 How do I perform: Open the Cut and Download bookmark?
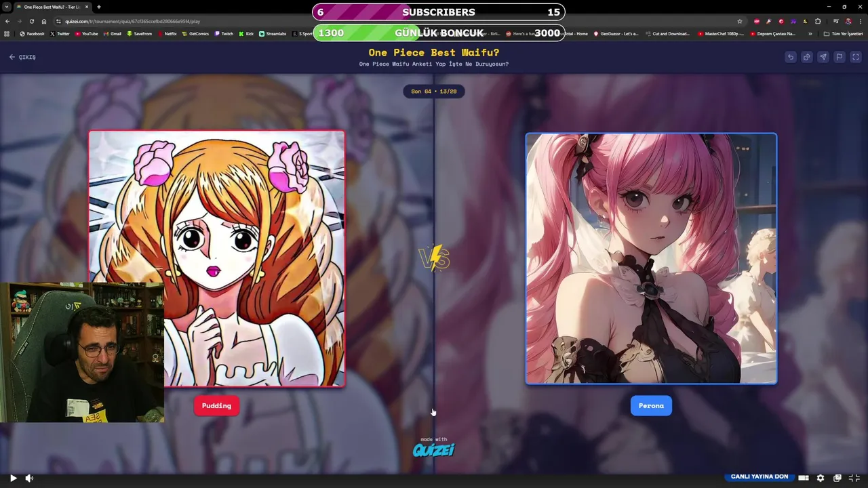click(x=667, y=33)
